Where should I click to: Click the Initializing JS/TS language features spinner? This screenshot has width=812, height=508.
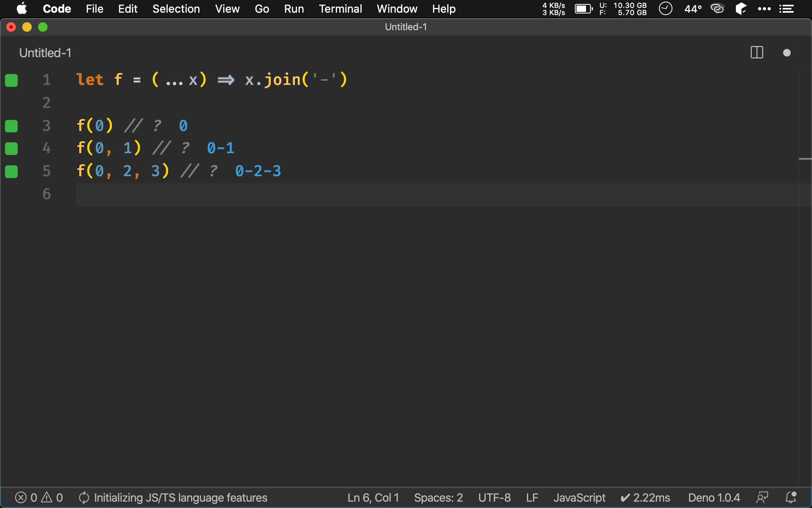pos(84,498)
